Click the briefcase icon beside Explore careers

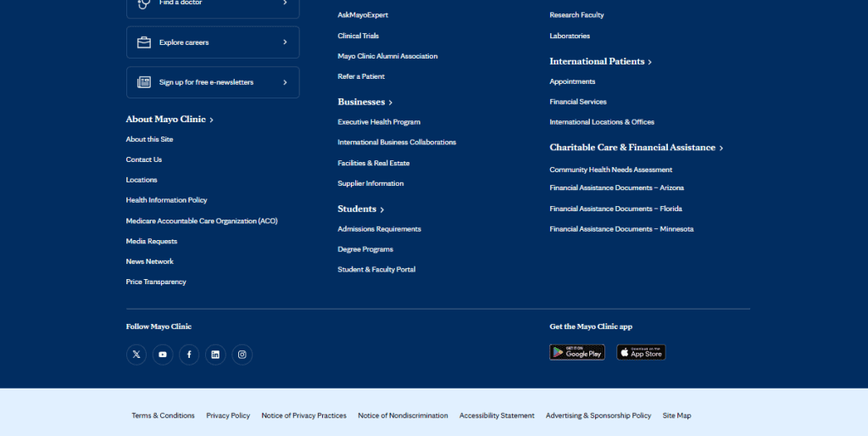click(144, 42)
